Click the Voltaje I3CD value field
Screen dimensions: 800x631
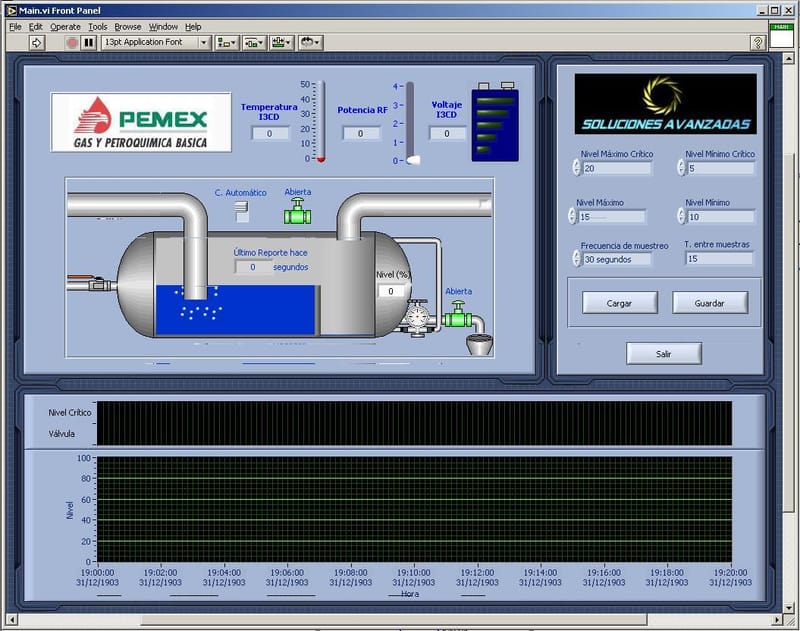coord(447,134)
